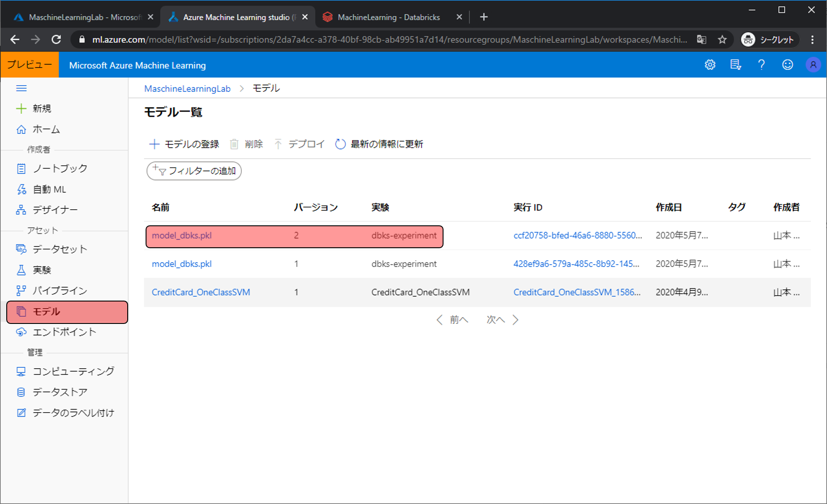
Task: Select データセット in the sidebar
Action: 60,249
